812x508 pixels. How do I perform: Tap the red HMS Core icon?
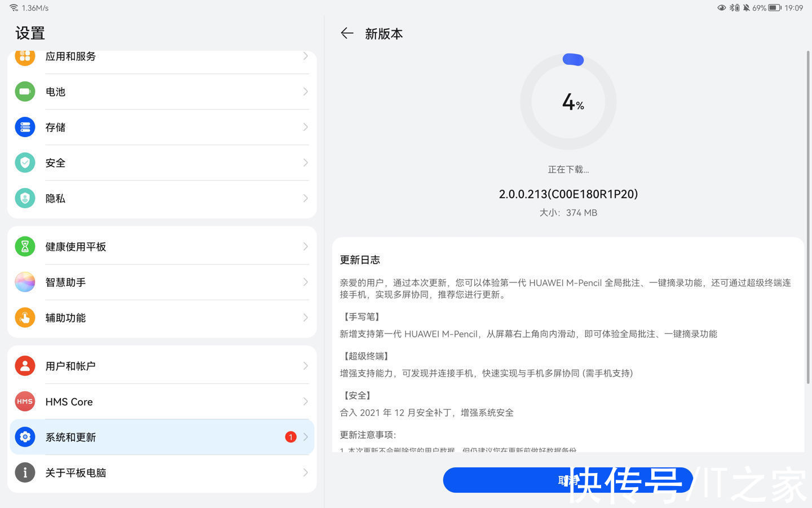click(x=25, y=401)
